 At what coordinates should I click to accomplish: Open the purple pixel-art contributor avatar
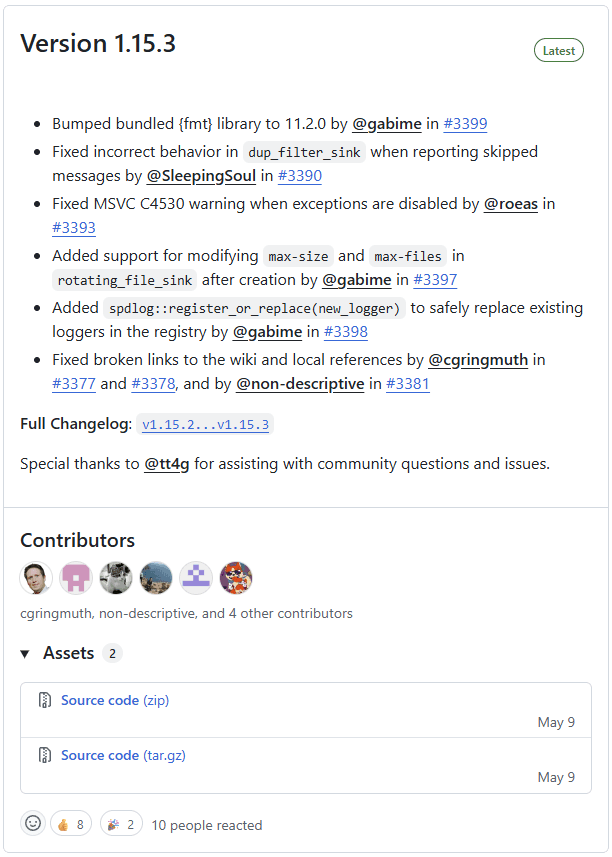point(195,578)
